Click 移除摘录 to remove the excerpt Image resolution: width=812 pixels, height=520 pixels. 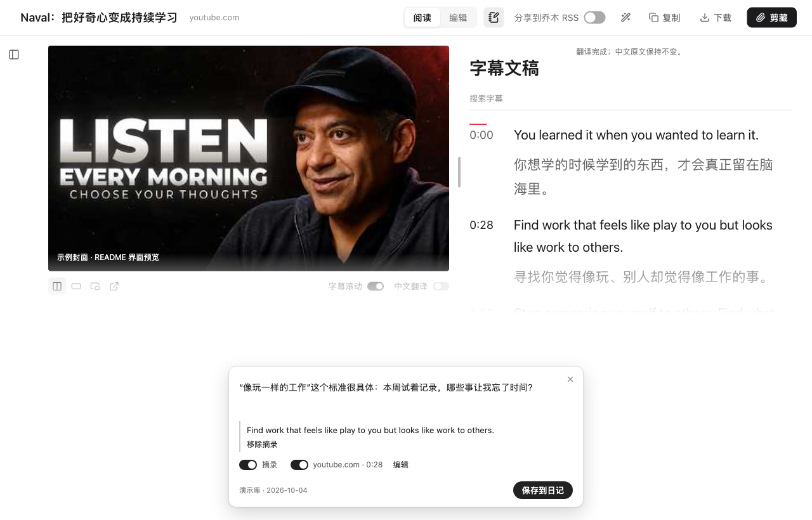(x=262, y=444)
